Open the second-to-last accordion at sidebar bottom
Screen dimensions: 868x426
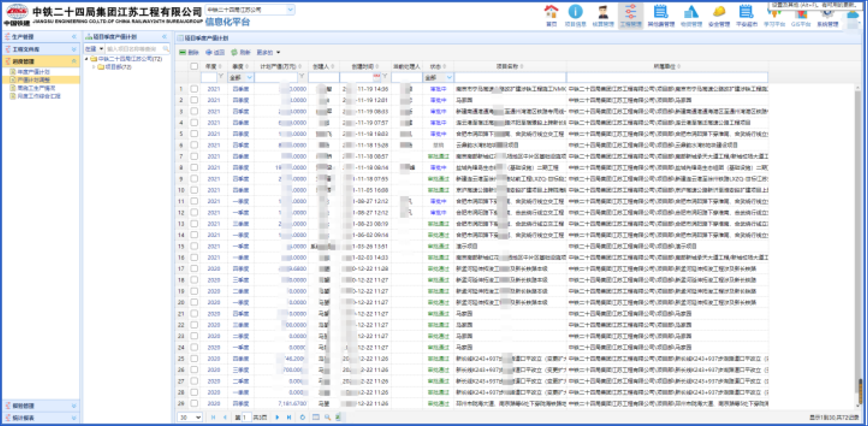pyautogui.click(x=41, y=406)
